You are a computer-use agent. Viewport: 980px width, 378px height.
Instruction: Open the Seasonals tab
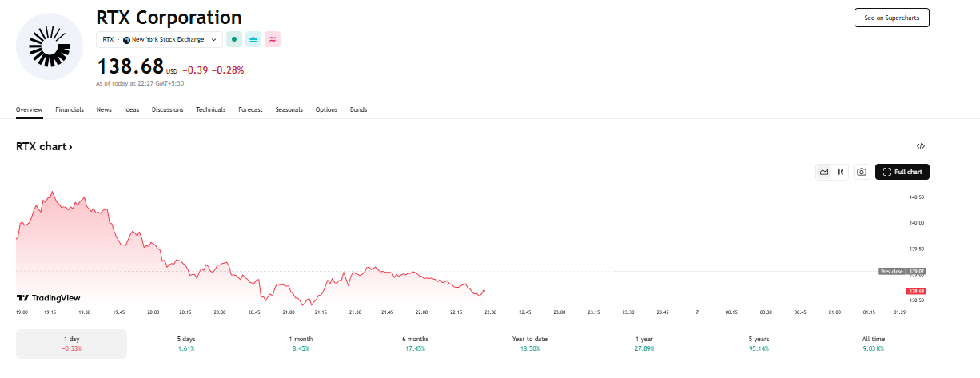coord(289,109)
